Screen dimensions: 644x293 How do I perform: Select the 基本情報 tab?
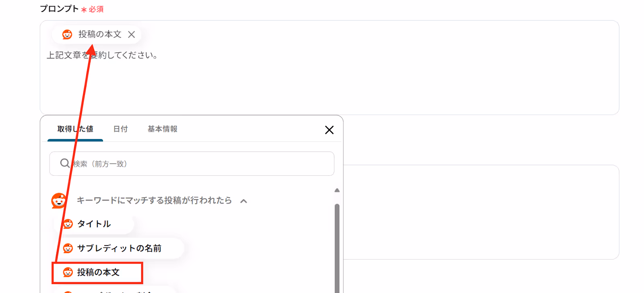point(163,129)
